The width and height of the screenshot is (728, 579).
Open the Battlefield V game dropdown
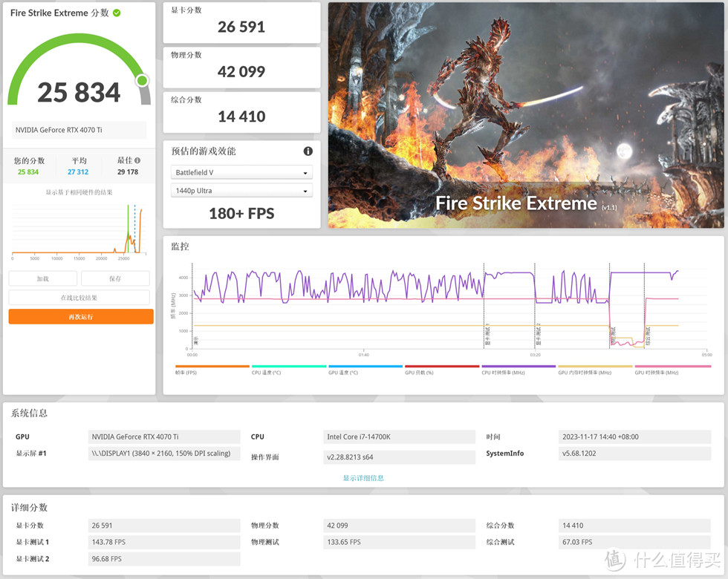pos(241,172)
